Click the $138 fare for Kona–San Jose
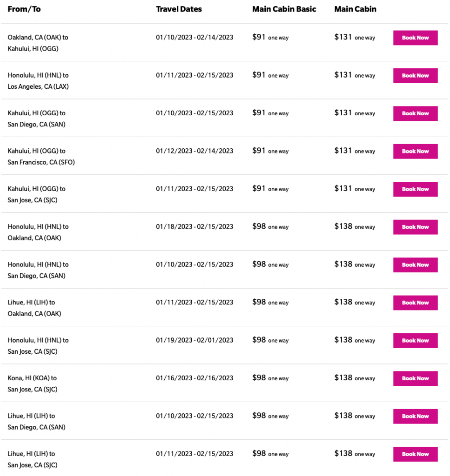The width and height of the screenshot is (450, 476). point(343,378)
